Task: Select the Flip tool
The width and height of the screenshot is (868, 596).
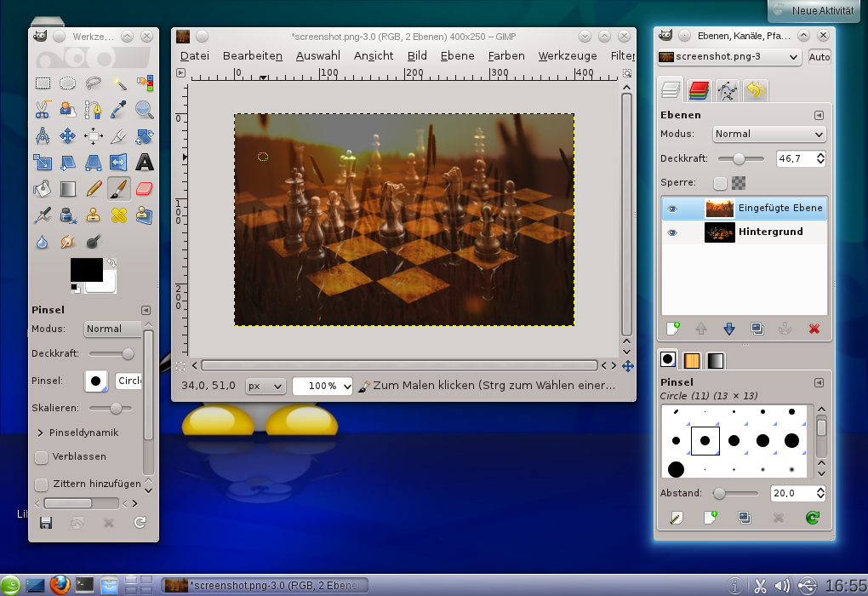Action: pyautogui.click(x=119, y=163)
